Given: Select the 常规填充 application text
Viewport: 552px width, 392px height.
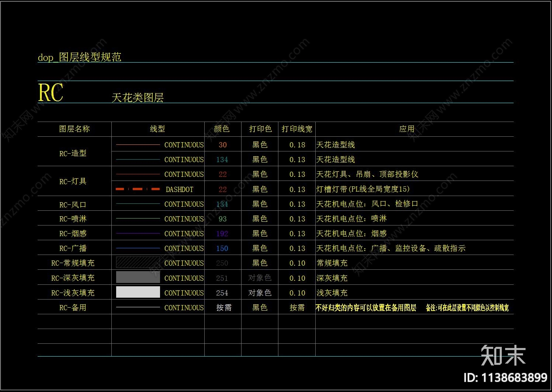Looking at the screenshot, I should (332, 263).
